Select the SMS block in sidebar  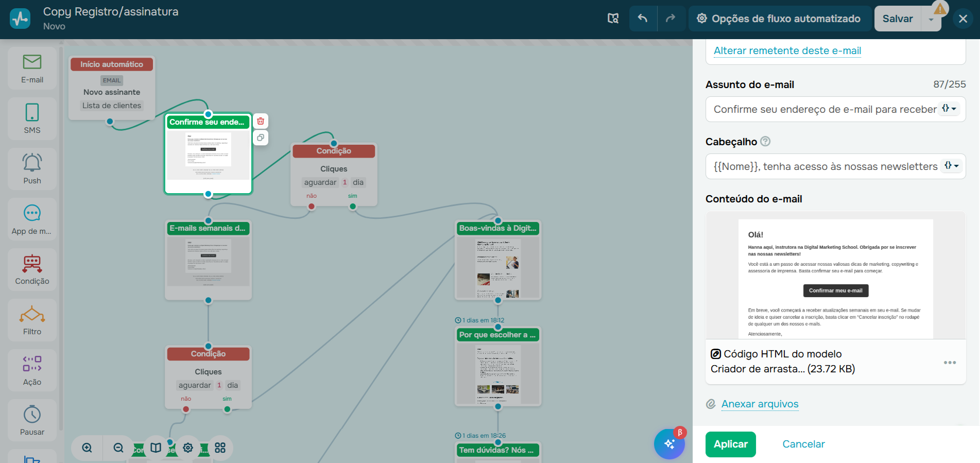click(x=32, y=119)
